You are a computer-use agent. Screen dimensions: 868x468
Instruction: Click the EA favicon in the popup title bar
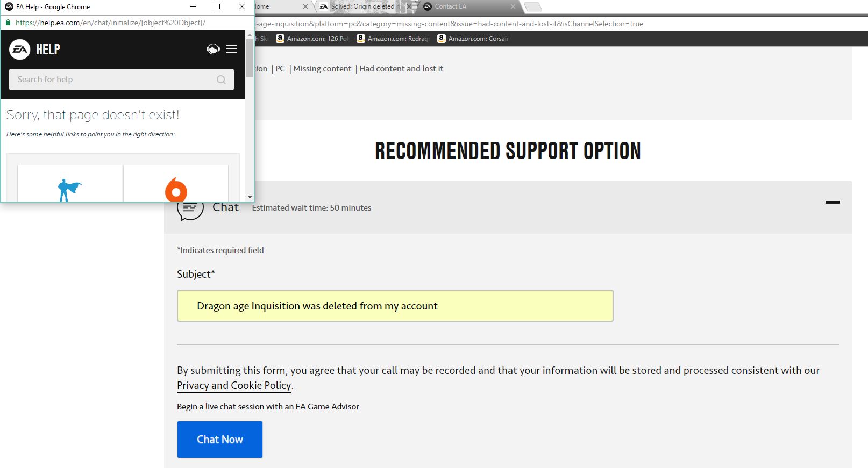[x=9, y=6]
